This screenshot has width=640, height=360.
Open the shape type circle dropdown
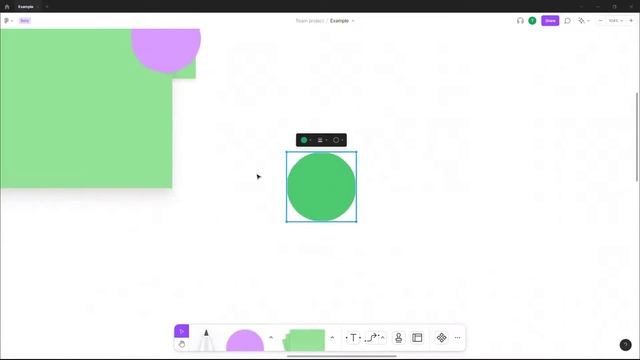[x=338, y=140]
